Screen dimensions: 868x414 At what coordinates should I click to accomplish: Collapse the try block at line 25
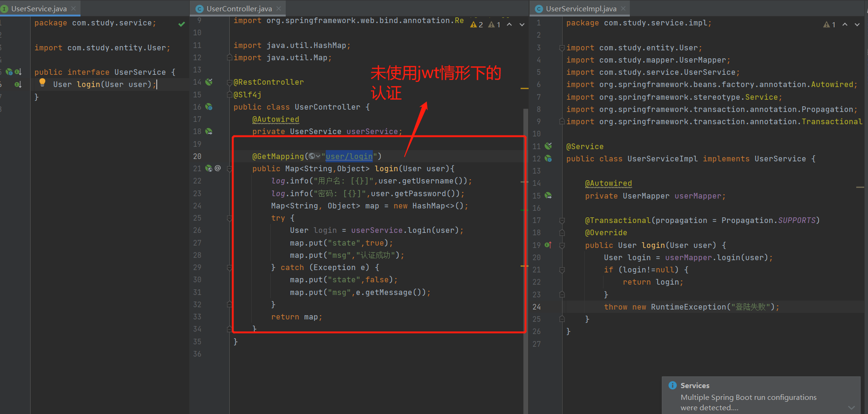coord(230,218)
